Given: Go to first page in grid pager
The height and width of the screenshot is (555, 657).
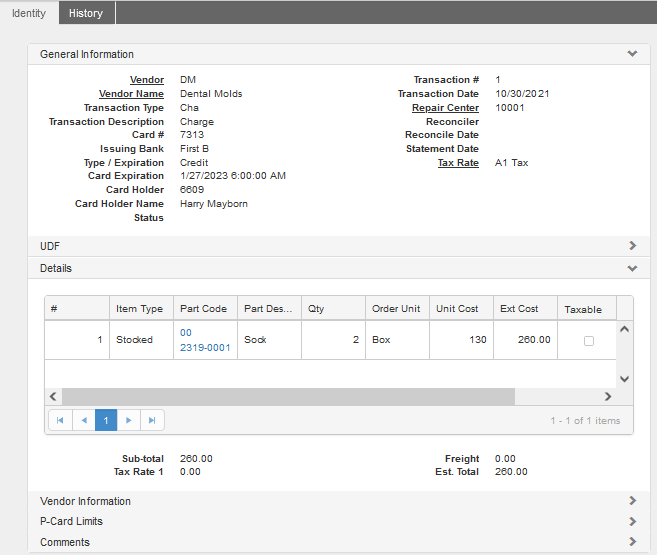Looking at the screenshot, I should tap(60, 421).
